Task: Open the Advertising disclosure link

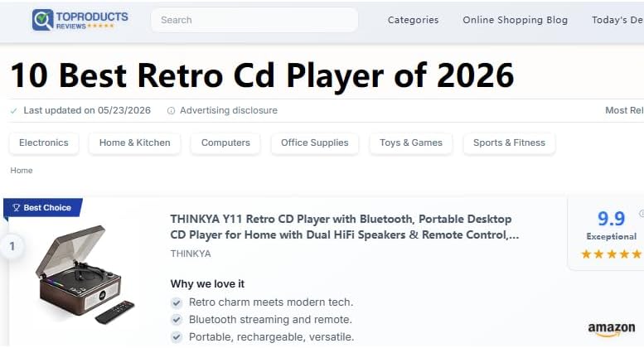Action: click(229, 110)
